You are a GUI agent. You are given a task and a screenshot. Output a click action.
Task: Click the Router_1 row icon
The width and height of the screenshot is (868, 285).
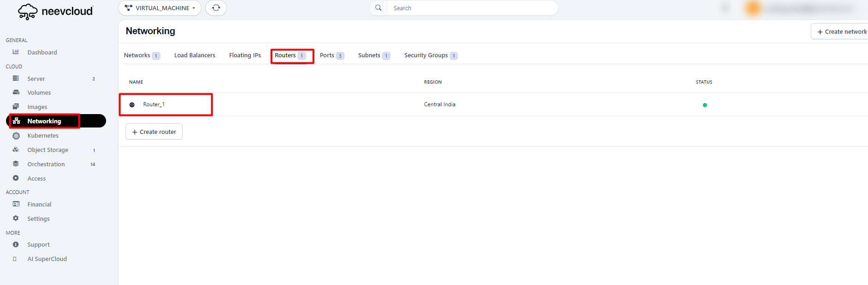(x=132, y=105)
